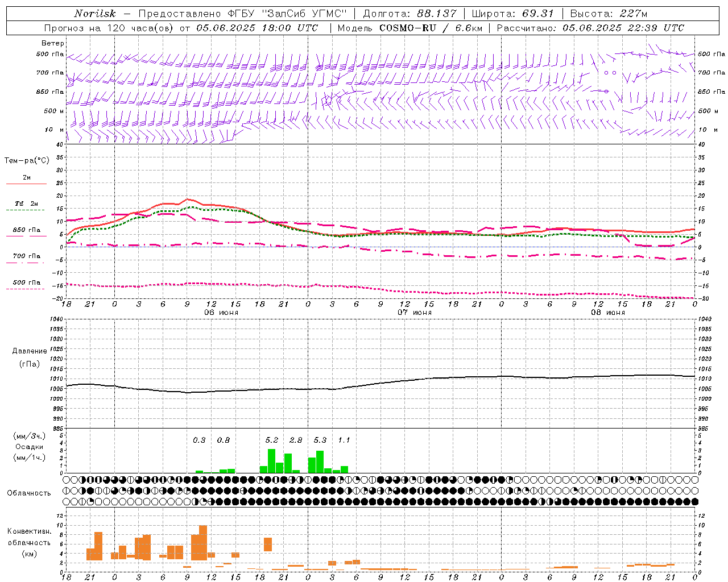The height and width of the screenshot is (582, 728).
Task: Click the 0.3 precipitation total
Action: point(199,440)
